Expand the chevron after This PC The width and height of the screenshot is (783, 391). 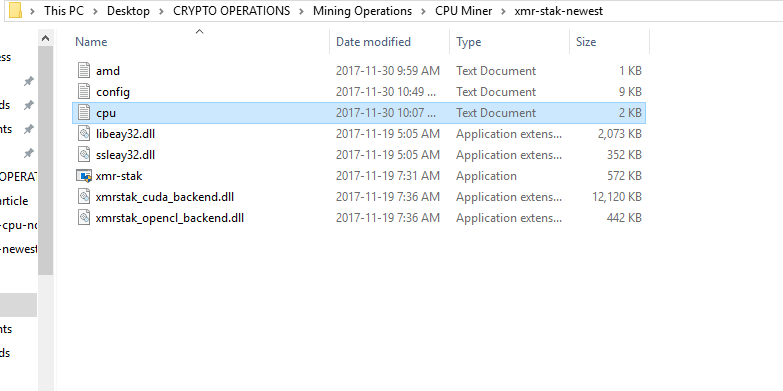(x=95, y=10)
